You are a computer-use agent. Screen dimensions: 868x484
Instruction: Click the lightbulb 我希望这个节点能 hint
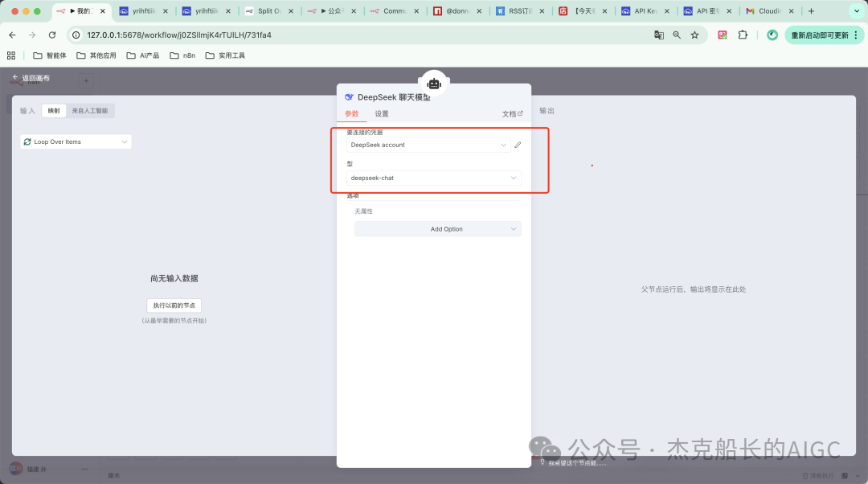click(x=572, y=463)
